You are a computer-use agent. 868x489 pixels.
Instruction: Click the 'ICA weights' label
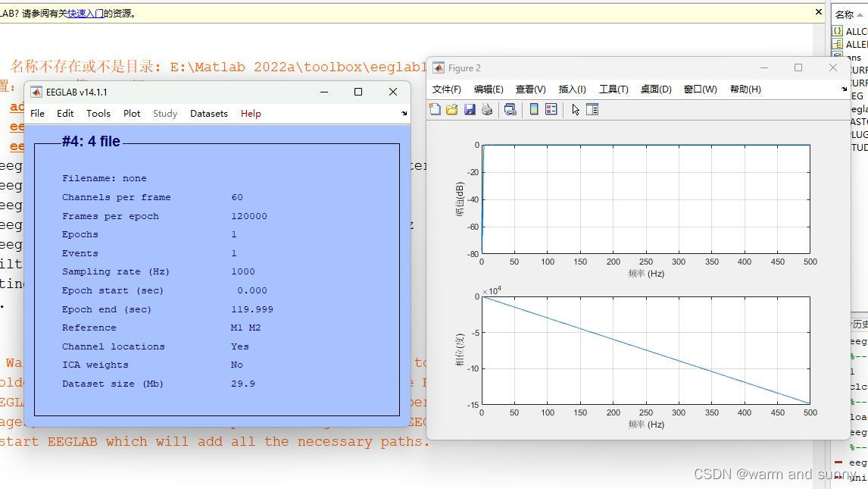point(95,365)
